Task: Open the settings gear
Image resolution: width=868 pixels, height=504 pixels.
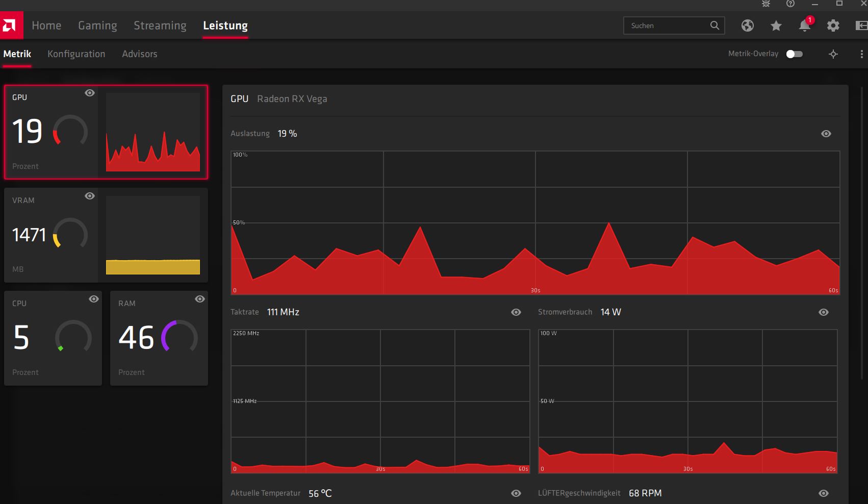Action: pyautogui.click(x=833, y=26)
